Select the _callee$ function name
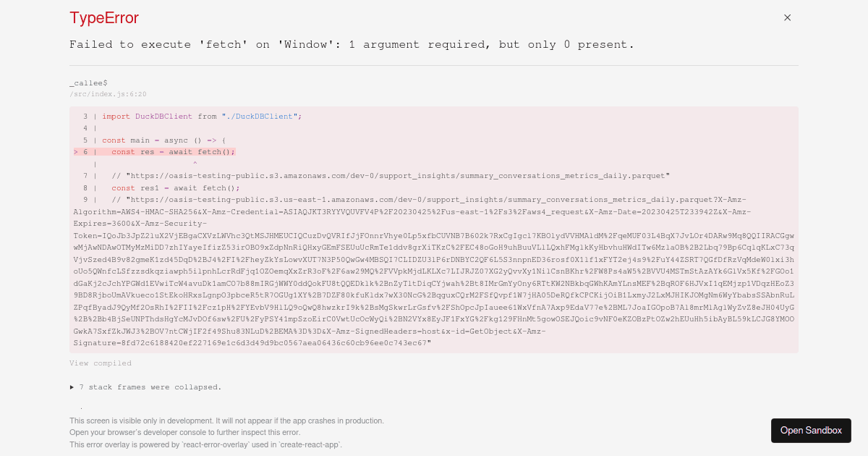The image size is (868, 456). [x=88, y=83]
